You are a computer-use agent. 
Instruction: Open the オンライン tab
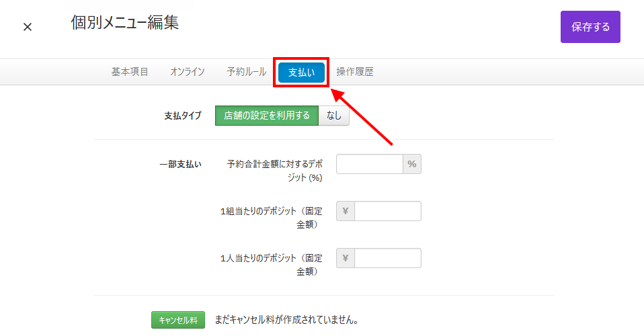tap(188, 72)
